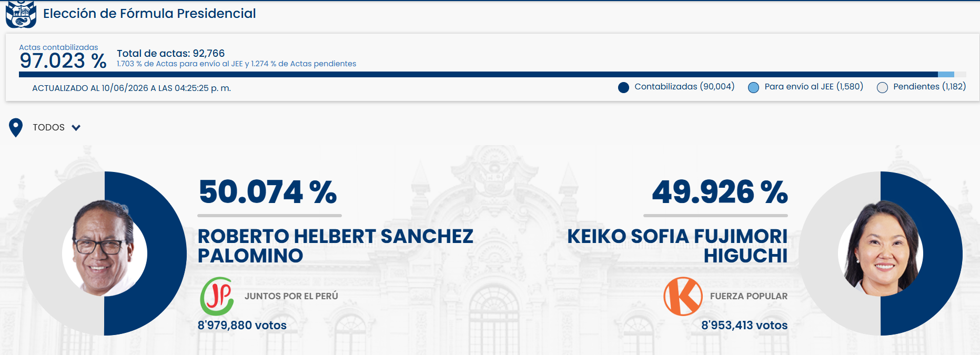Click the empty Pendientes legend circle
980x355 pixels.
(x=882, y=87)
